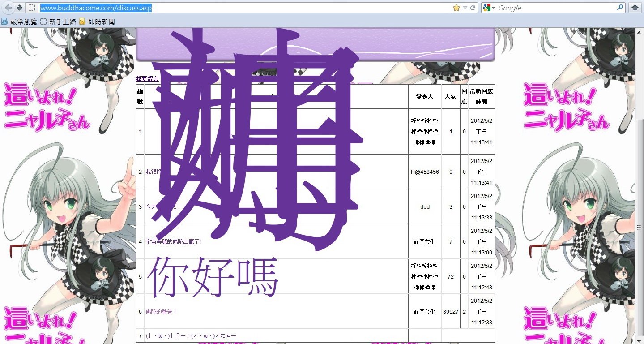Open thread 佛陀的警告！
Image resolution: width=644 pixels, height=344 pixels.
pos(161,311)
